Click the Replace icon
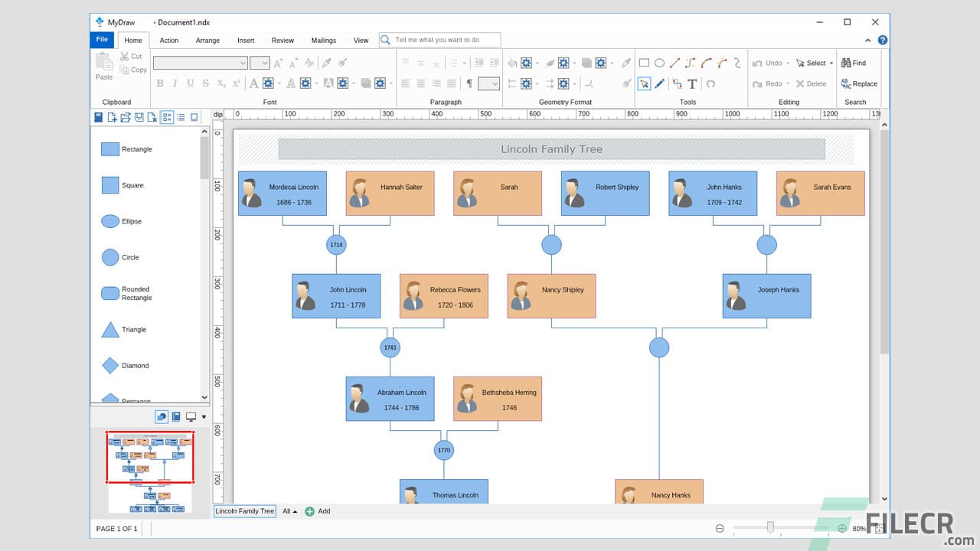 point(861,84)
